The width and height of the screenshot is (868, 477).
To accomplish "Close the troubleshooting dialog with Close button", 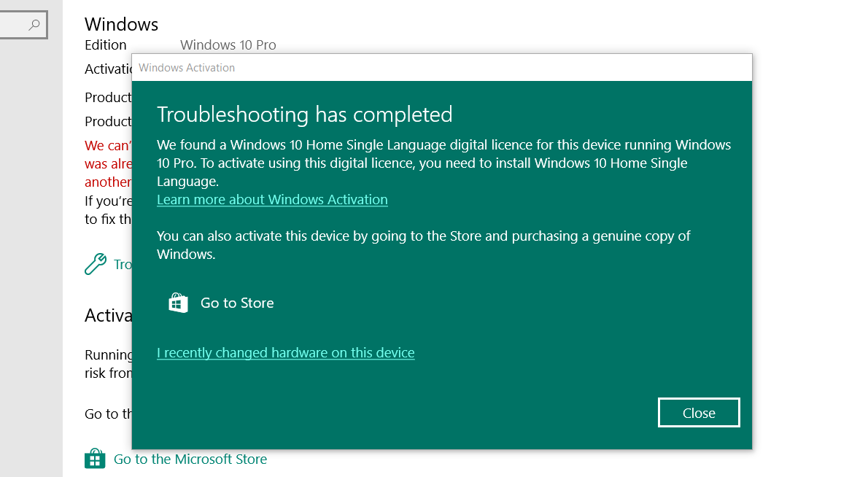I will 699,413.
